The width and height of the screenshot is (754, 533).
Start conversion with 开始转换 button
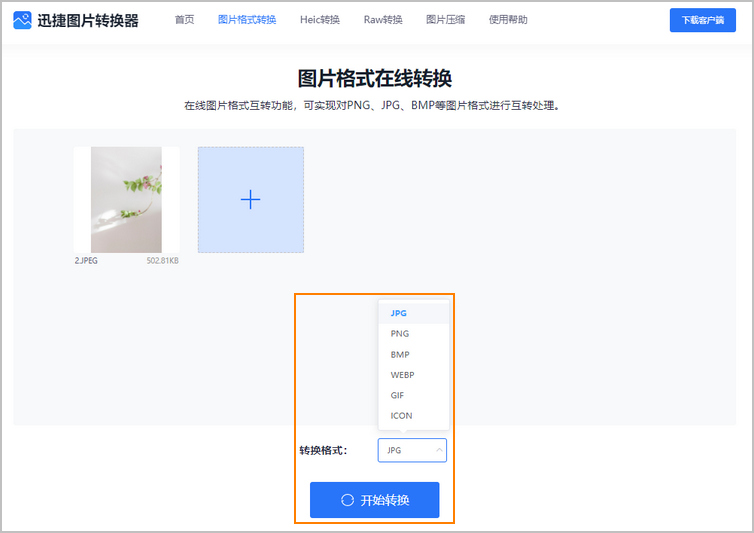tap(375, 500)
